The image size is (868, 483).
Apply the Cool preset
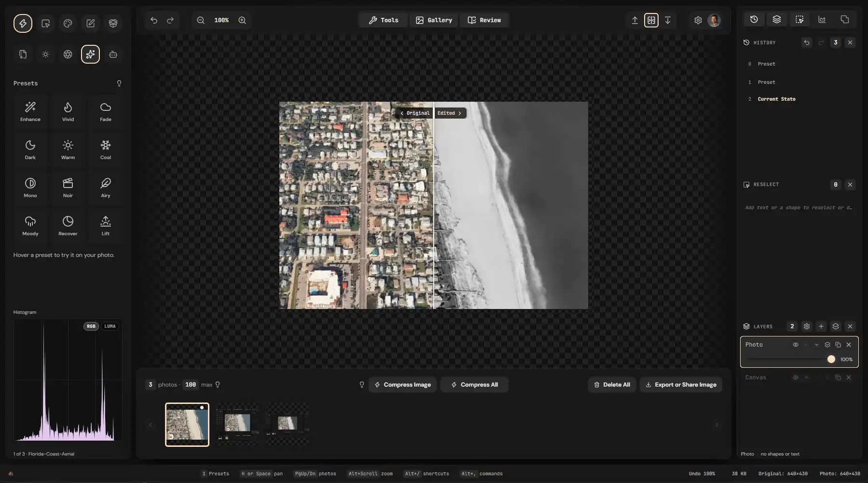(106, 150)
